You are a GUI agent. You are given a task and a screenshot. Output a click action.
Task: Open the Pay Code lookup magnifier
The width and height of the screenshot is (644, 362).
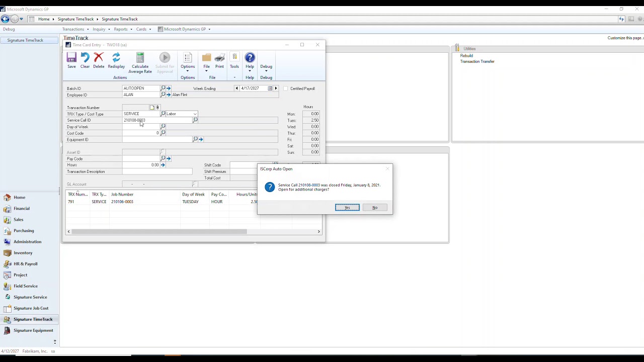tap(163, 159)
